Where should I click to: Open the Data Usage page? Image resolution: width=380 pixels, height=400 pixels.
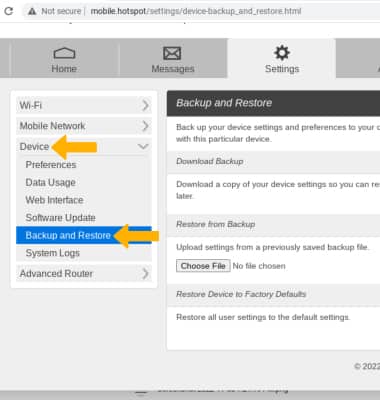51,182
